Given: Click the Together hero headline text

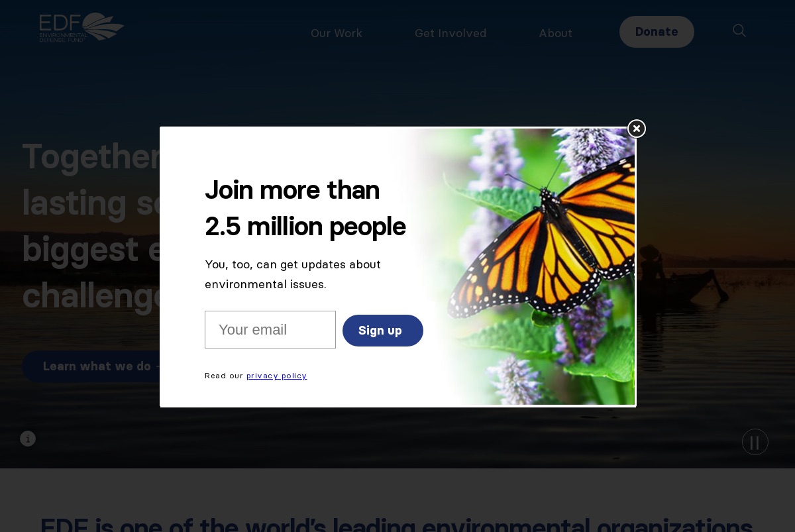Looking at the screenshot, I should (x=91, y=225).
